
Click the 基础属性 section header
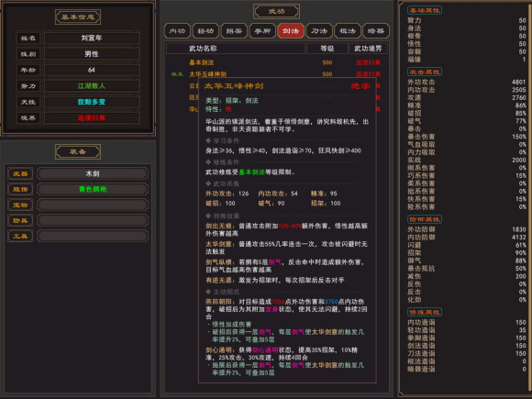(x=425, y=10)
